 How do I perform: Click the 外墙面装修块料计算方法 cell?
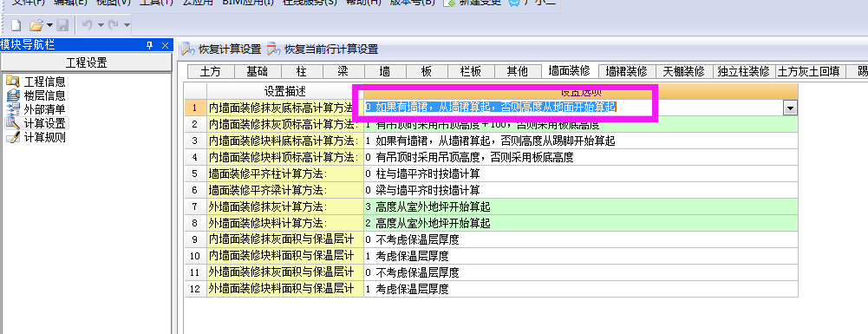click(285, 224)
